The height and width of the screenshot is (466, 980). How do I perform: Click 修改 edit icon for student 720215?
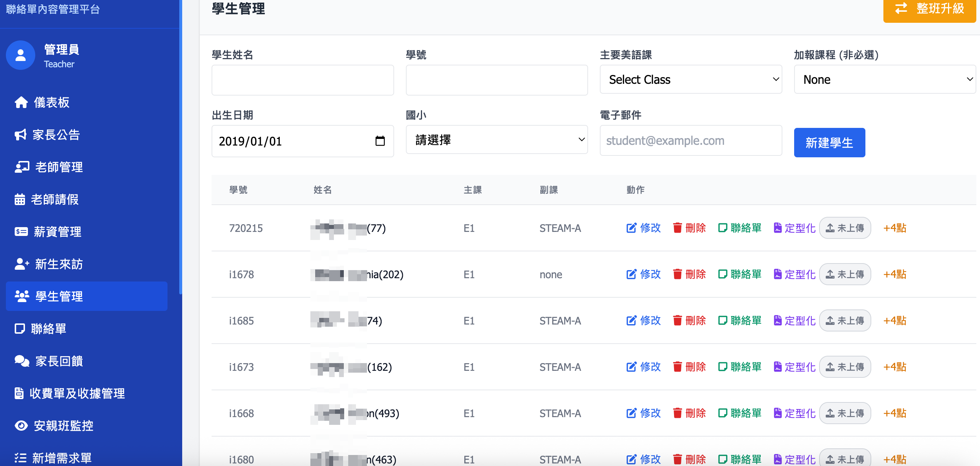631,228
